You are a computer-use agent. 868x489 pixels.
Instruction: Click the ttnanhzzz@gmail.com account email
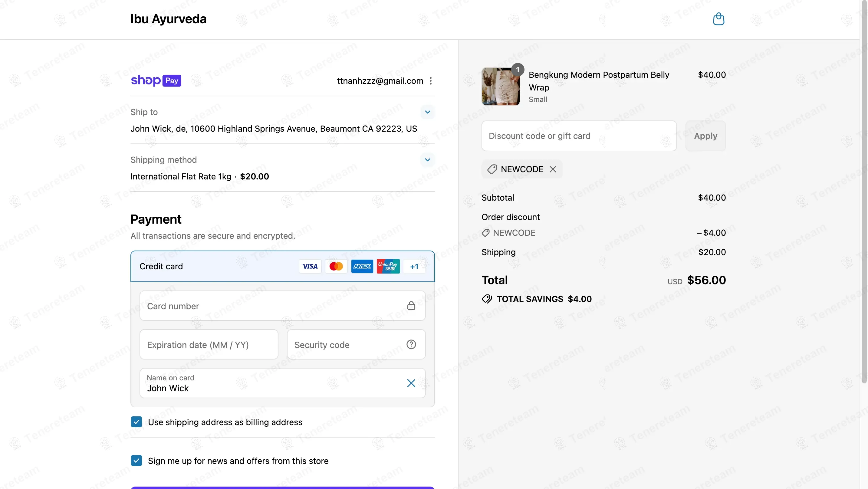[x=380, y=81]
